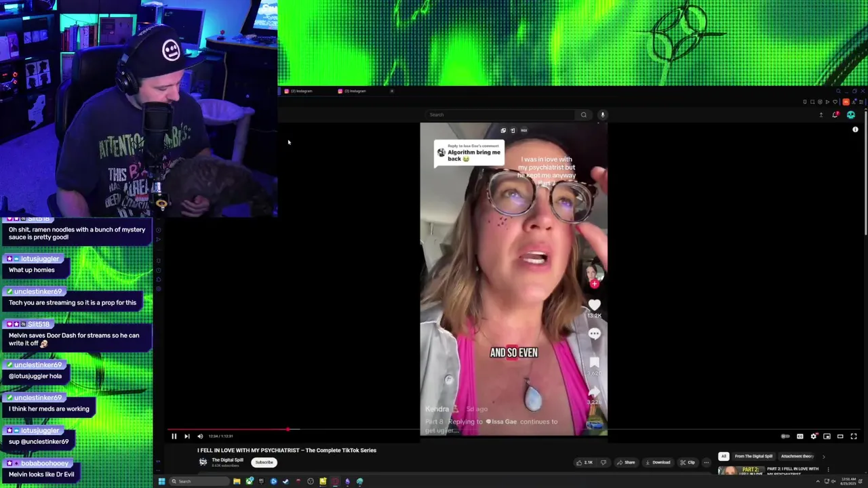Click the video title 'I FELL IN LOVE WITH MY PSYCHIATRIST'

[287, 450]
